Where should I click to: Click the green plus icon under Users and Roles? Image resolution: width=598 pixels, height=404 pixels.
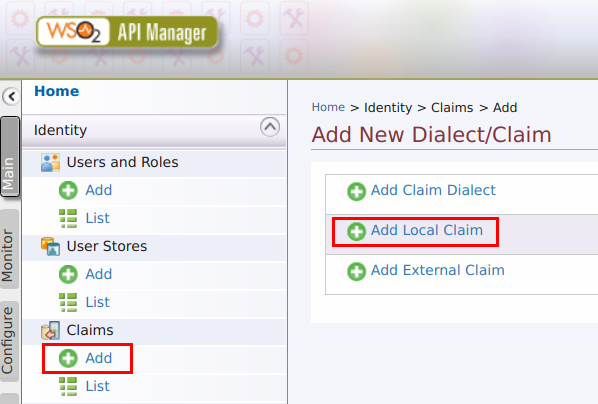pyautogui.click(x=68, y=190)
